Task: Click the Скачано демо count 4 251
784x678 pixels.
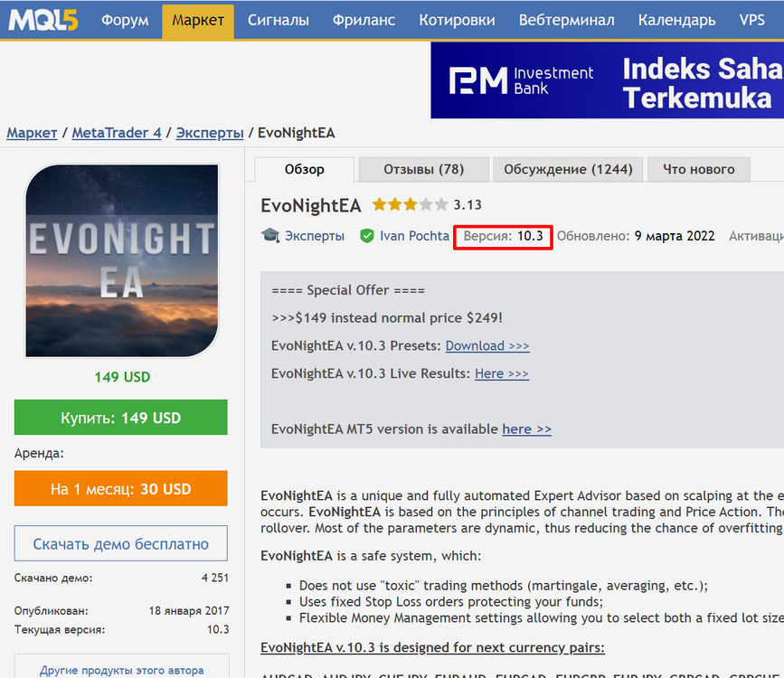Action: click(x=215, y=578)
